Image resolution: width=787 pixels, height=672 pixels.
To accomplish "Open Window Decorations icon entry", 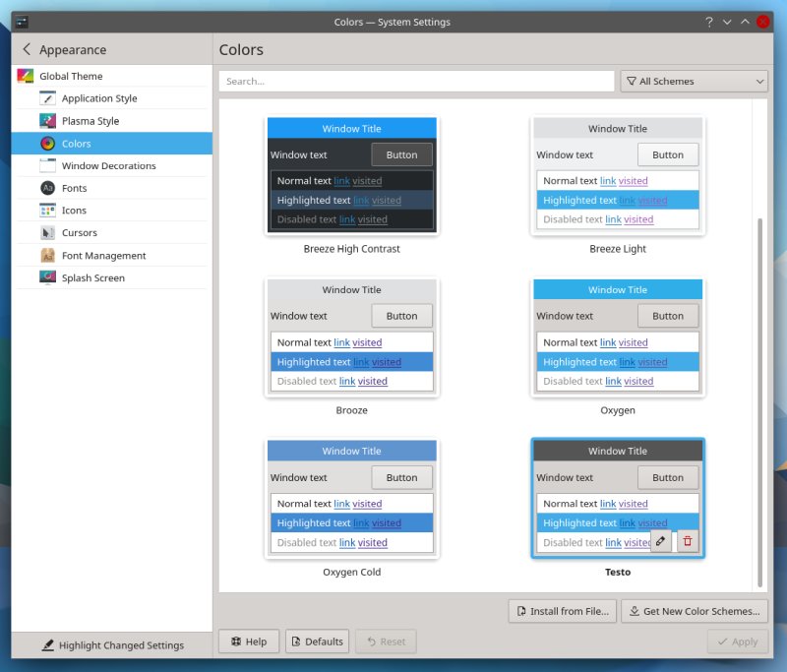I will click(x=47, y=166).
